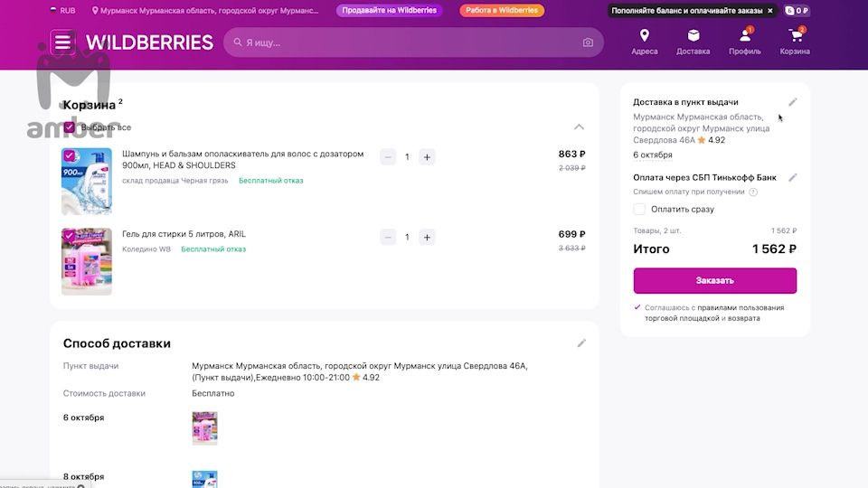
Task: Edit payment method pencil icon
Action: click(793, 178)
